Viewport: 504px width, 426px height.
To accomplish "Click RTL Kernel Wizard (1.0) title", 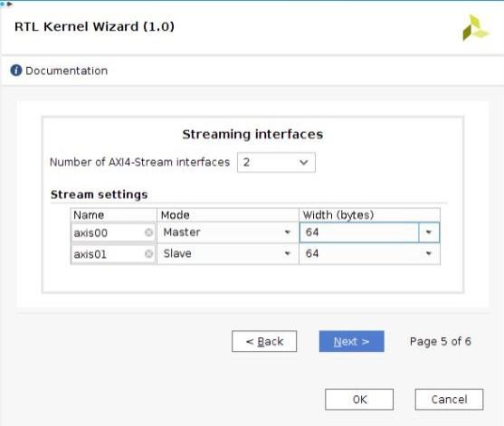I will (94, 26).
